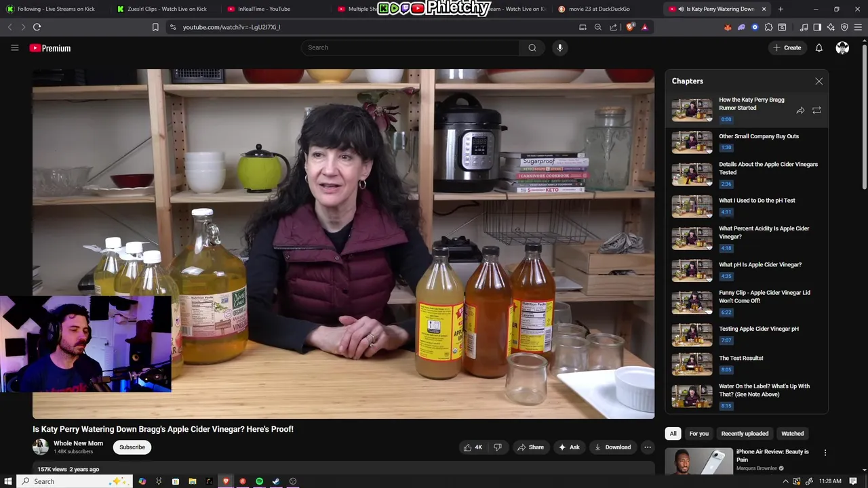Toggle the browser sidebar panel icon
The height and width of the screenshot is (488, 868).
tap(817, 27)
